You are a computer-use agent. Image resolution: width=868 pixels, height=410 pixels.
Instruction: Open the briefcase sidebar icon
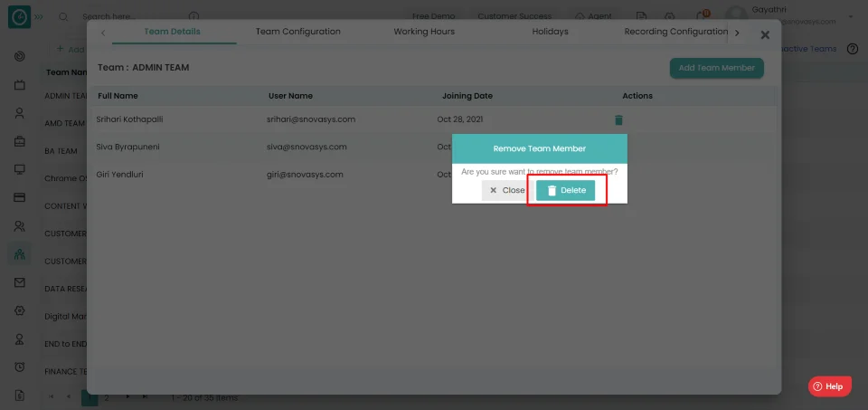click(x=20, y=141)
